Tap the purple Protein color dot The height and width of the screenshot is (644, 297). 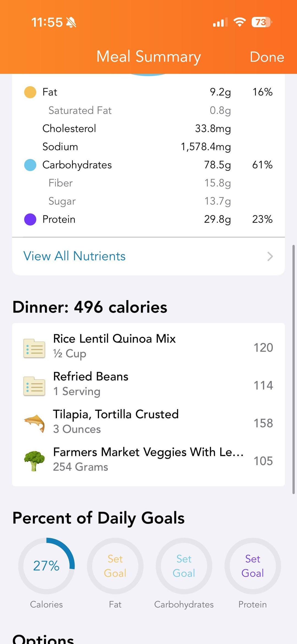point(30,220)
